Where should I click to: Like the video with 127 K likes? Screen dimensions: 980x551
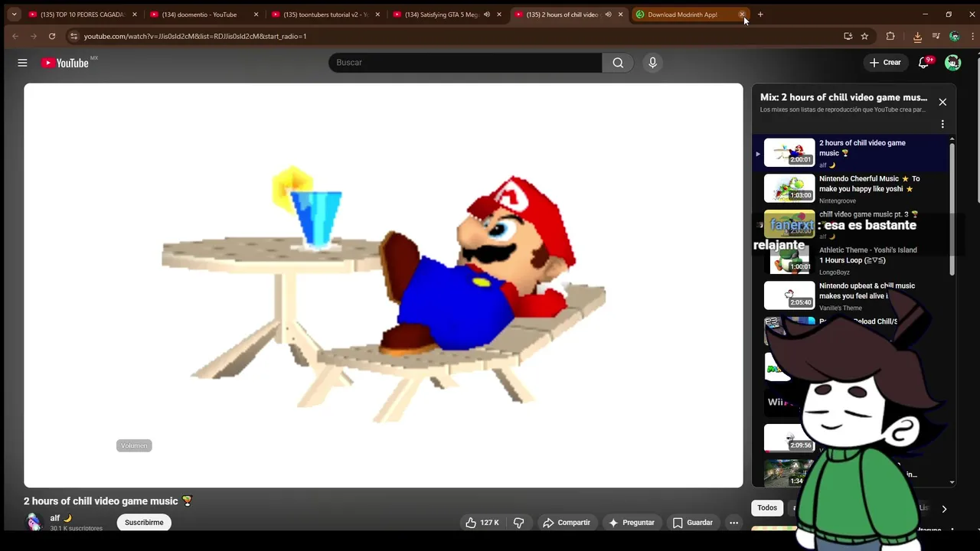coord(482,523)
